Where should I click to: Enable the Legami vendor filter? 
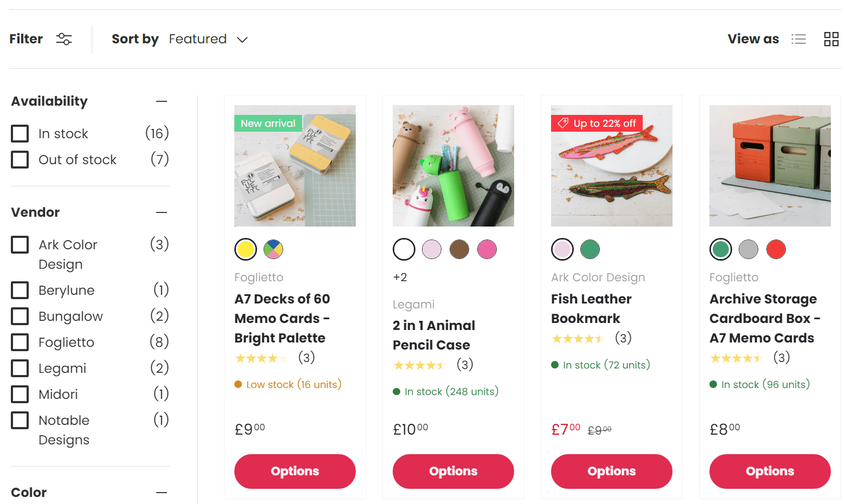(20, 368)
